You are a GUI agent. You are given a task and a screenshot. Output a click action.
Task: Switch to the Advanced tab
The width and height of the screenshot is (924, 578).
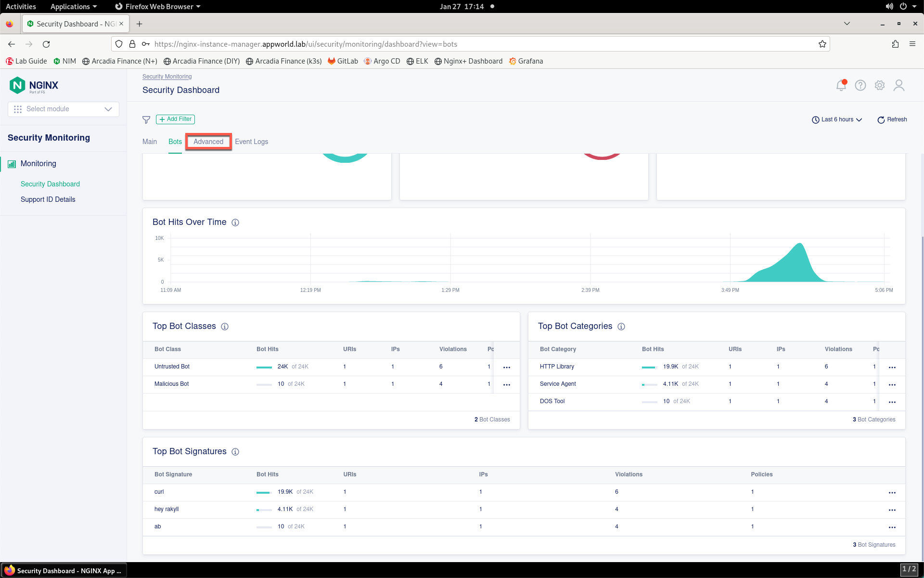pyautogui.click(x=208, y=142)
